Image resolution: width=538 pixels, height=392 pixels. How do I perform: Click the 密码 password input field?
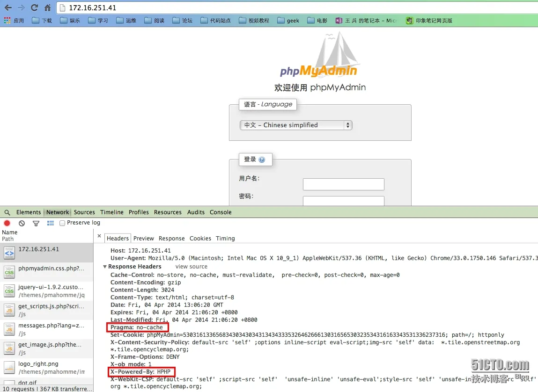tap(344, 201)
